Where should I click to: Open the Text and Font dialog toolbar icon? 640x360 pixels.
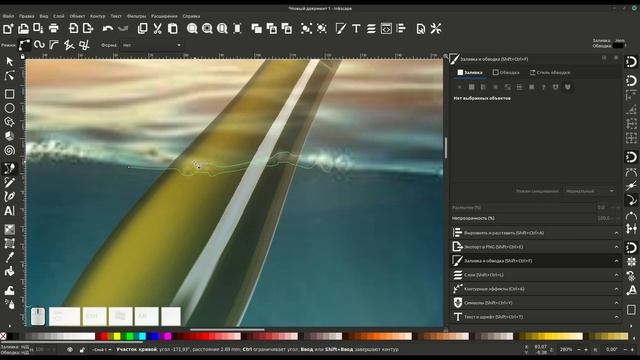coord(356,29)
